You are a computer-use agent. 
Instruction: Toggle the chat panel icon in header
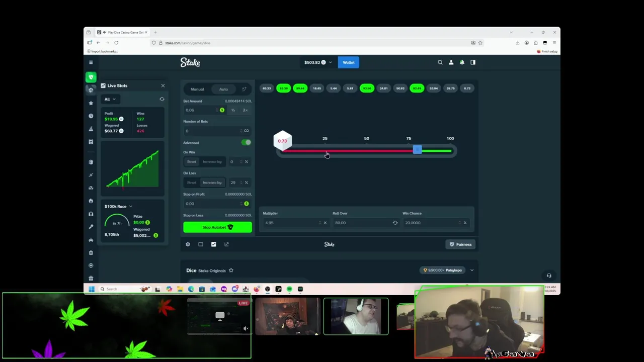click(473, 62)
